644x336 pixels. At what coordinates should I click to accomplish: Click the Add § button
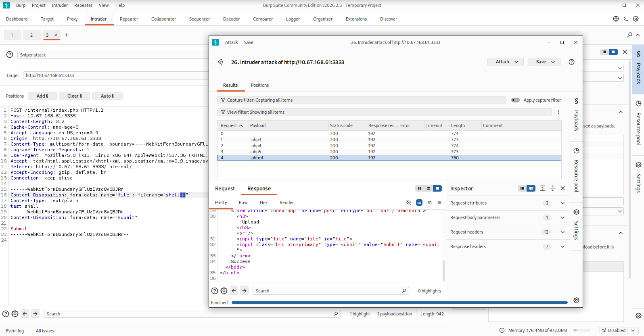click(x=42, y=96)
